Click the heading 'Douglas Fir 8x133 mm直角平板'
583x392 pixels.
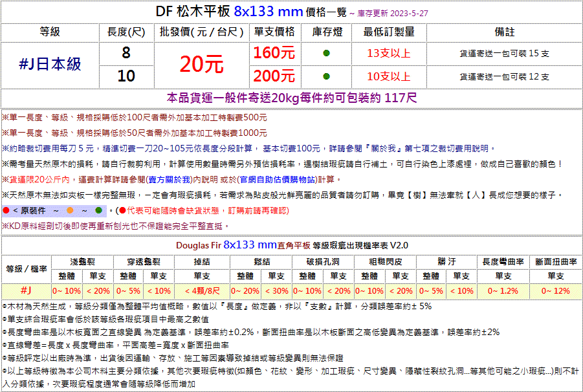243,245
